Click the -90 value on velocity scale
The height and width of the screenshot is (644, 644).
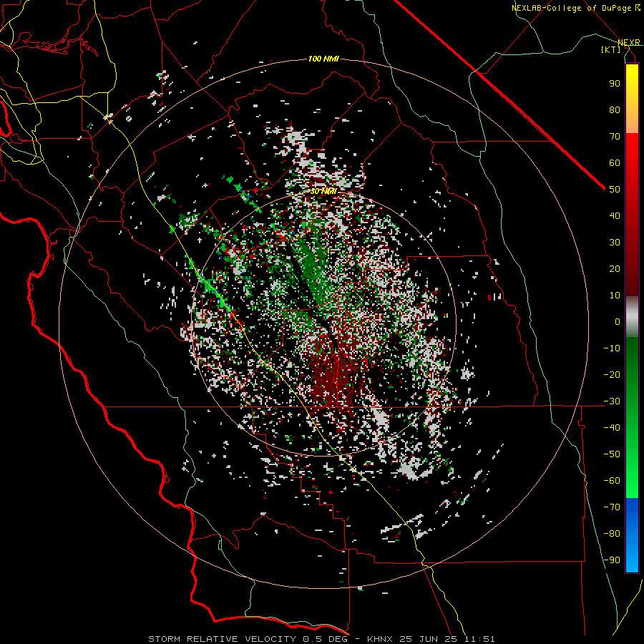612,560
